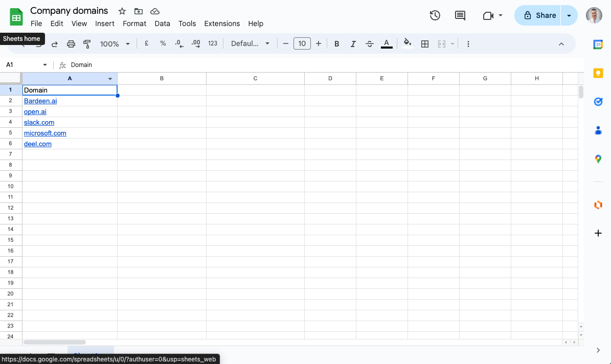Viewport: 611px width, 364px height.
Task: Open the Format menu
Action: (x=134, y=24)
